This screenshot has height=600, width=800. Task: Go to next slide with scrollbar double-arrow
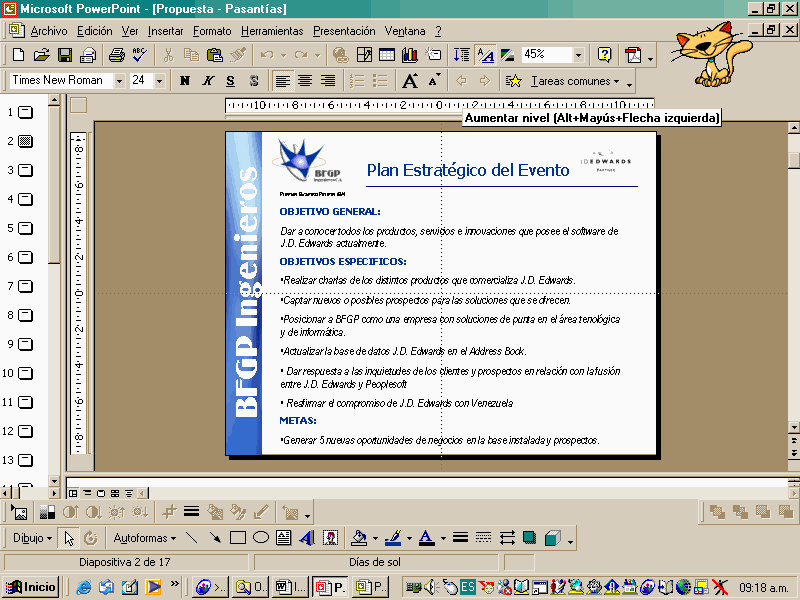[x=794, y=453]
